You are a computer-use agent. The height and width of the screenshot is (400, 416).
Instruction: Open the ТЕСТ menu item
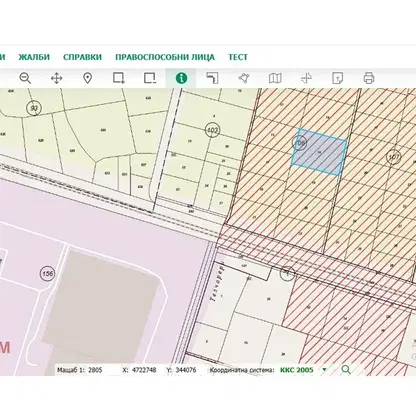pyautogui.click(x=238, y=57)
